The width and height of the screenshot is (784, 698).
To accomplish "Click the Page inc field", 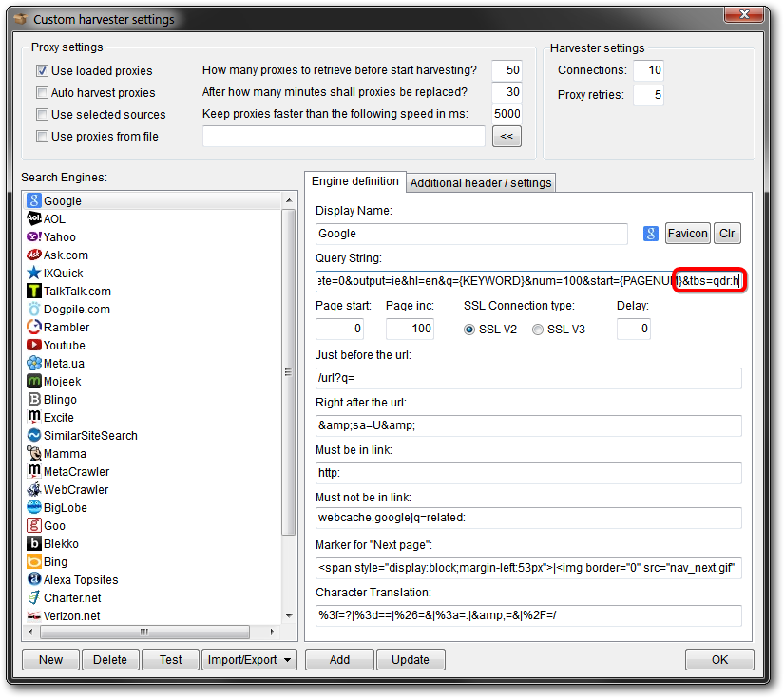I will pos(410,329).
